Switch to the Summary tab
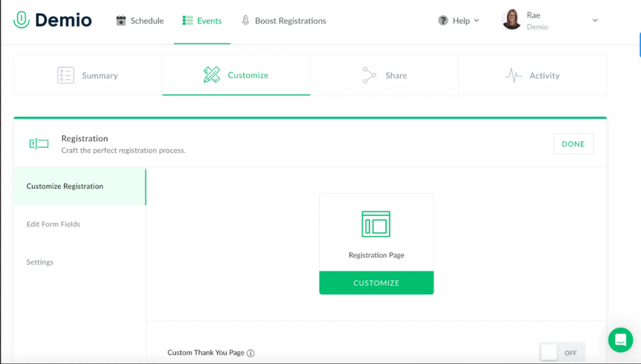 [99, 75]
